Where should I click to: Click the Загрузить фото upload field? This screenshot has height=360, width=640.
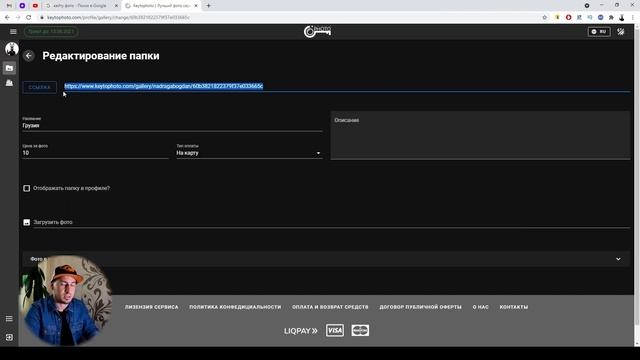tap(331, 222)
